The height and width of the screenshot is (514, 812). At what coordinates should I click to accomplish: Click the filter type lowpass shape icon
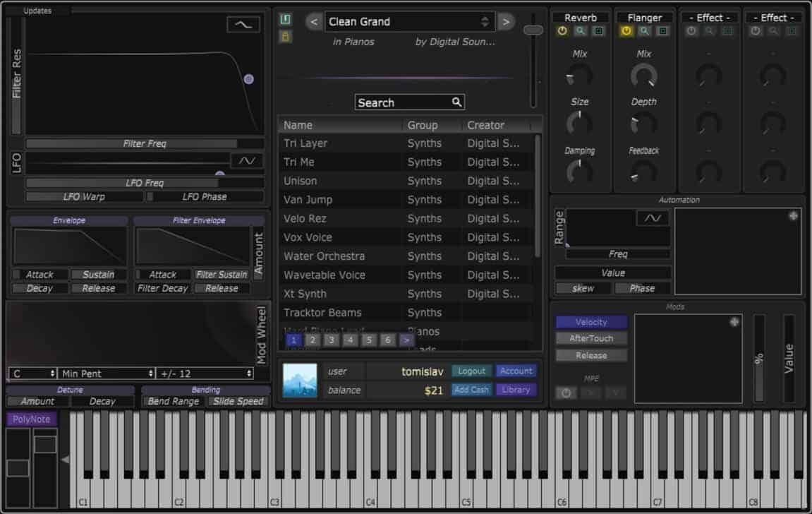click(243, 24)
